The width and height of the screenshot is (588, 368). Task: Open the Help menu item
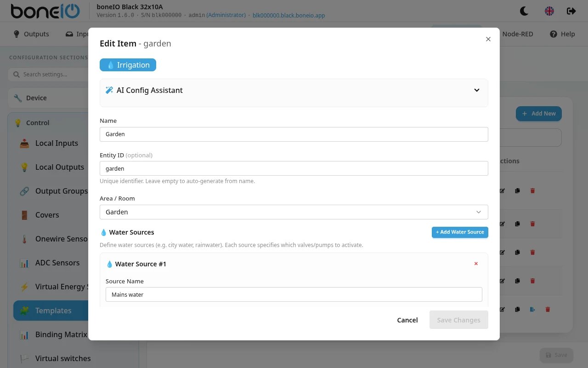point(562,34)
